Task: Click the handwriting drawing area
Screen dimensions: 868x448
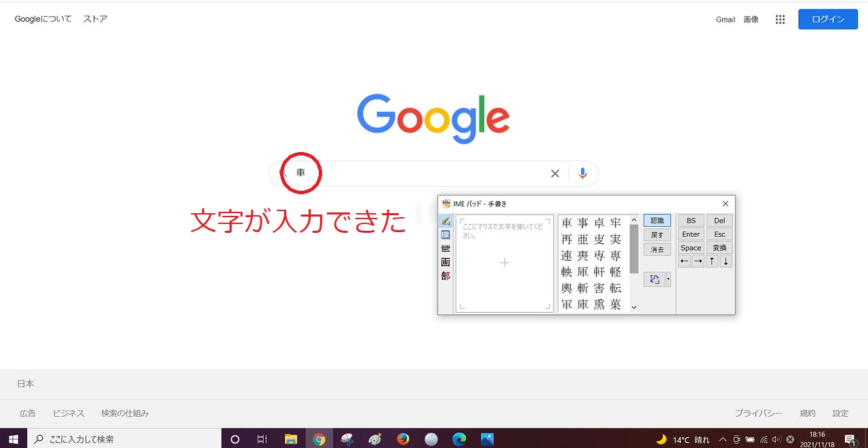Action: coord(505,263)
